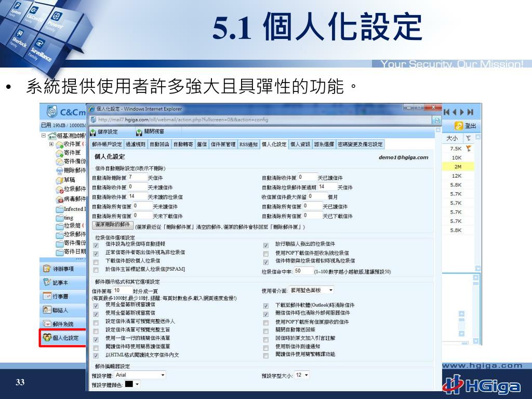This screenshot has height=399, width=532.
Task: Expand the 收件匣 tree node
Action: click(51, 144)
